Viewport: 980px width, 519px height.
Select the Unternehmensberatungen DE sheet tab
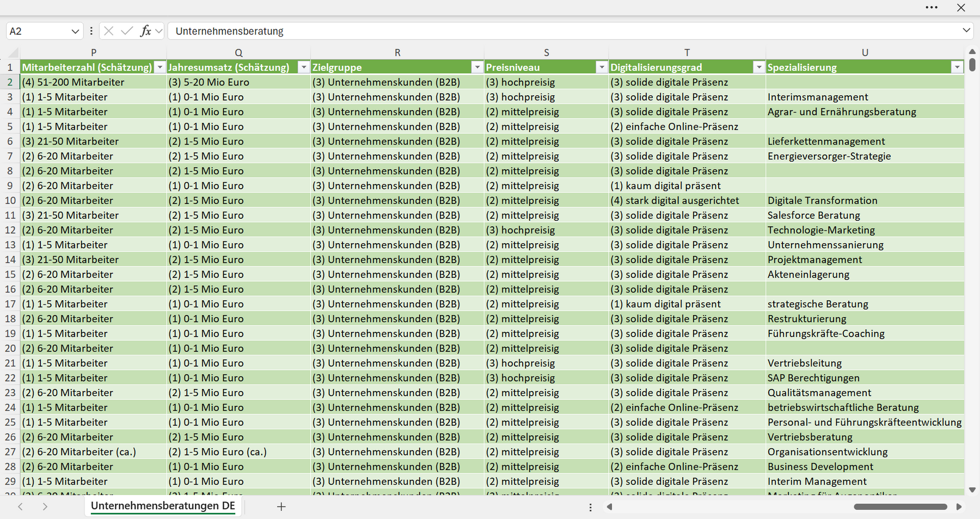[x=163, y=506]
